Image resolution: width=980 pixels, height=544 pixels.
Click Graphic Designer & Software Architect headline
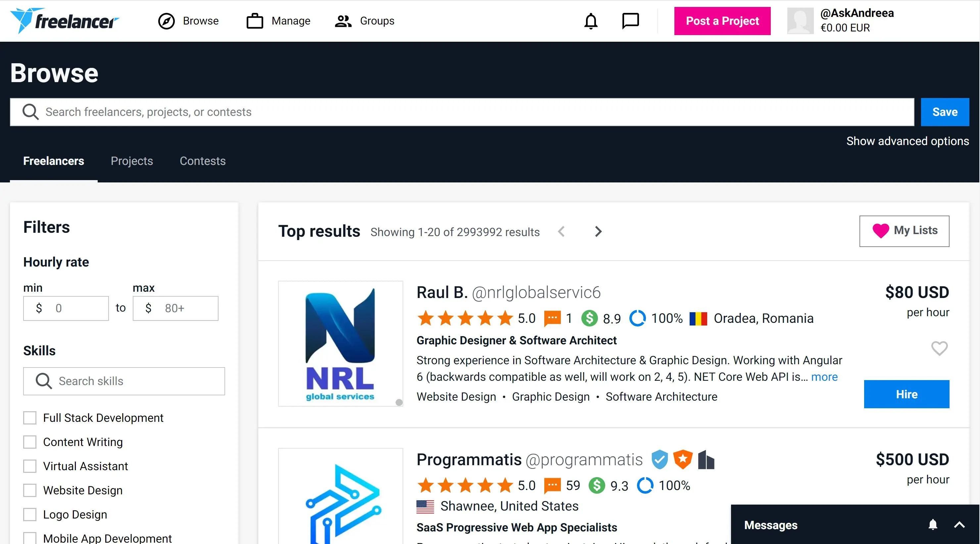(x=516, y=340)
